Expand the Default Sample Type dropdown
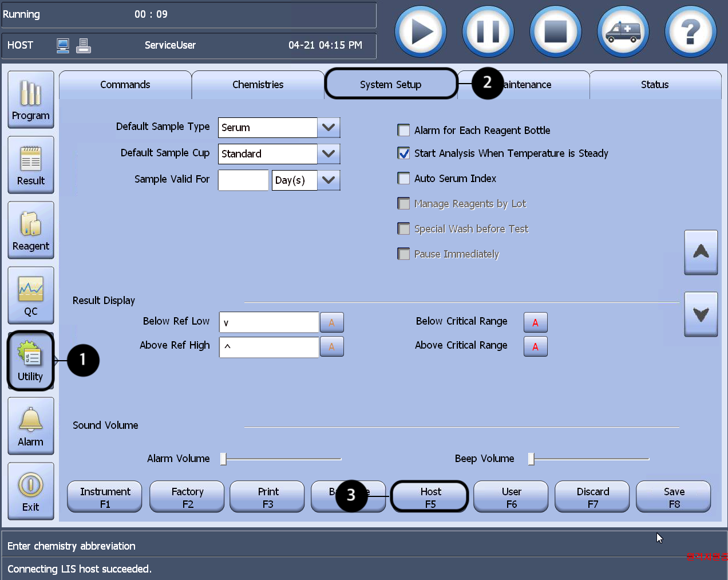 pos(329,128)
